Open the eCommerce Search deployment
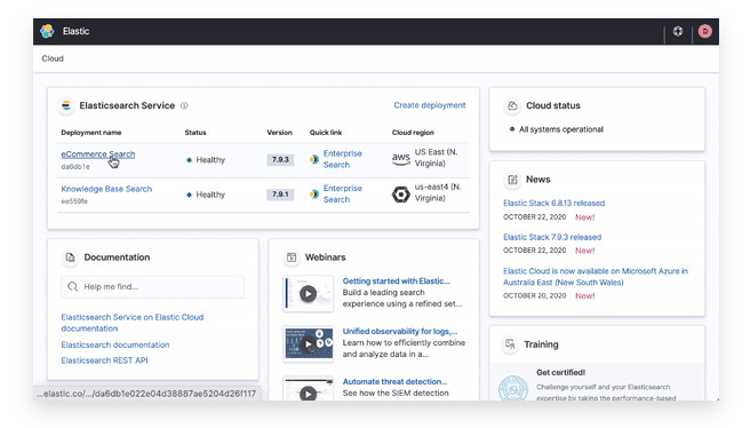The image size is (750, 428). [x=98, y=154]
